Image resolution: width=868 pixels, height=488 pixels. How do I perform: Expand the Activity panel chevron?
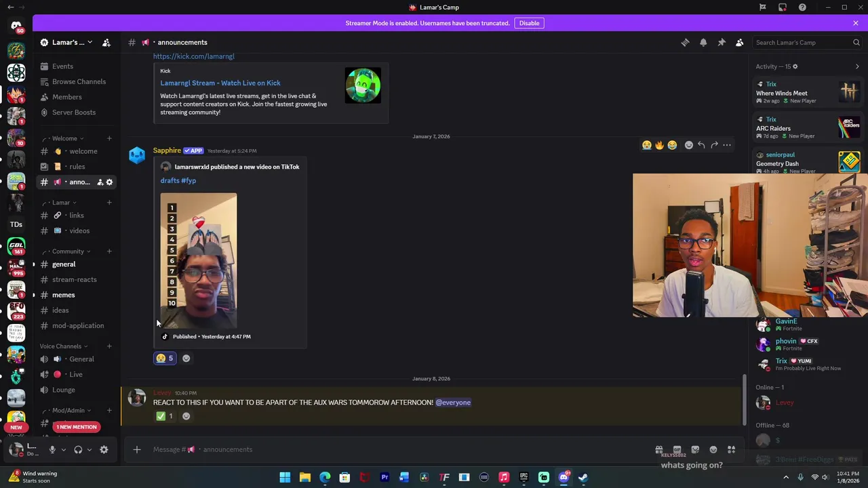857,66
